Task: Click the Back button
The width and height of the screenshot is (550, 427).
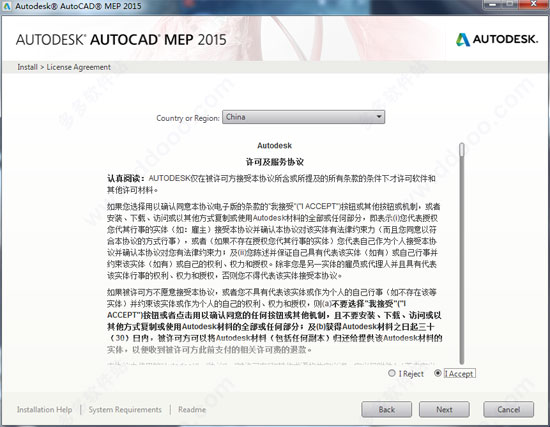Action: 387,409
